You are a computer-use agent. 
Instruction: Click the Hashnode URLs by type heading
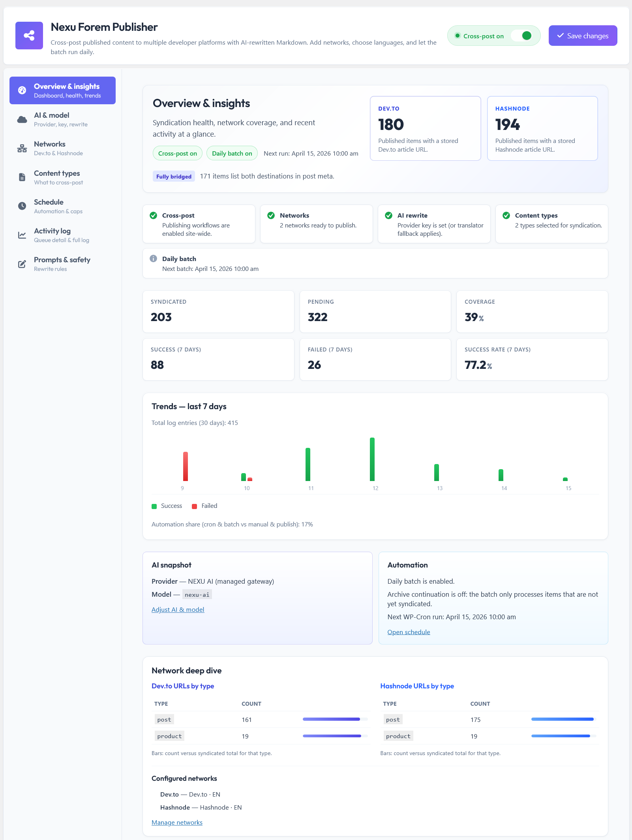click(x=417, y=686)
